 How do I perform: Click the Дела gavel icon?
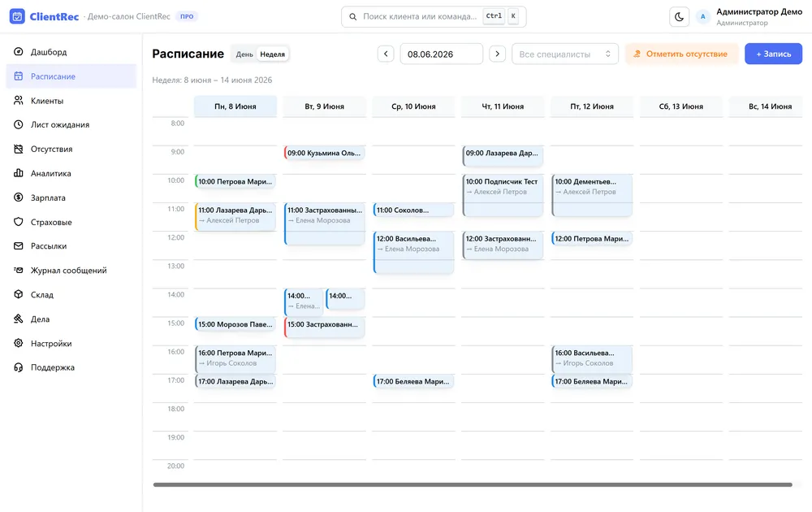click(x=18, y=319)
